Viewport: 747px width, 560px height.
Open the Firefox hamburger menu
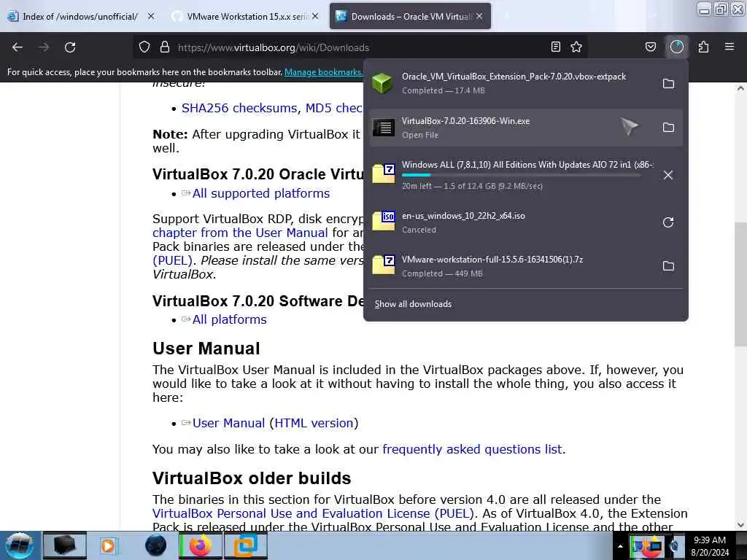729,47
